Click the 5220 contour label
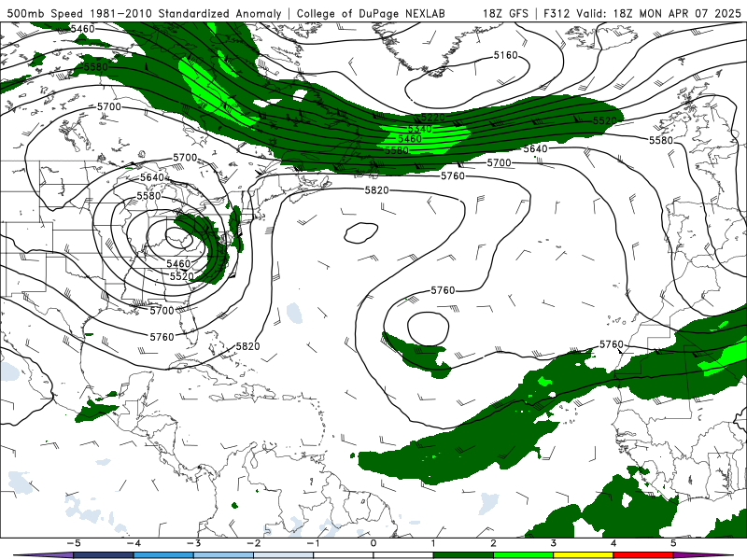The width and height of the screenshot is (747, 560). pos(433,118)
